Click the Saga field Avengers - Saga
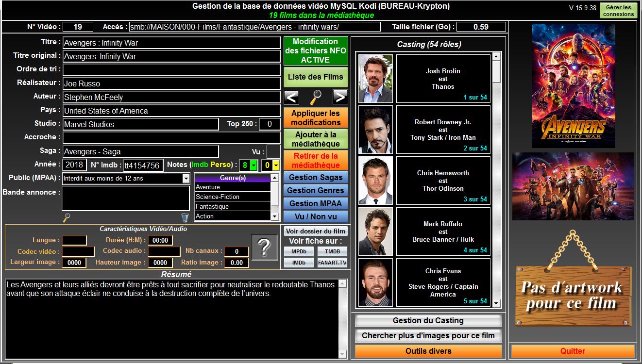The height and width of the screenshot is (364, 642). click(141, 151)
